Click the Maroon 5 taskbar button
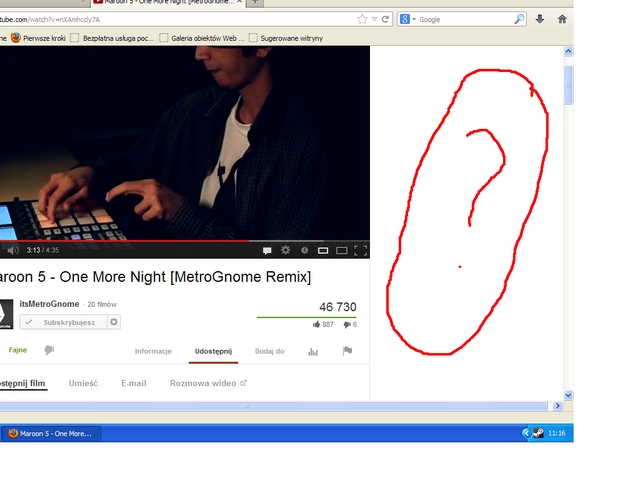 point(51,433)
